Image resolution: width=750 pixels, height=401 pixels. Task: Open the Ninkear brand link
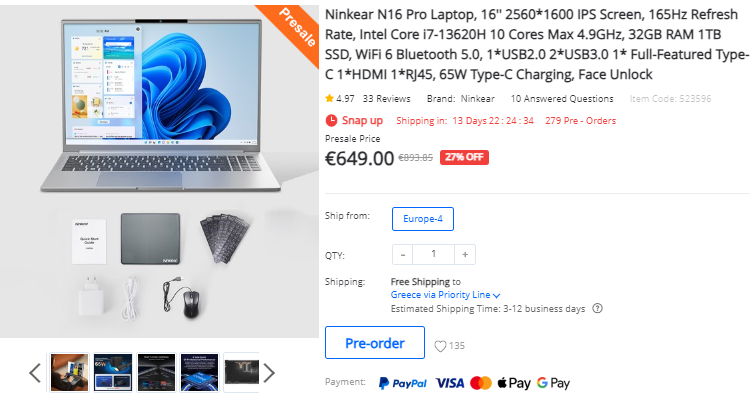point(477,99)
